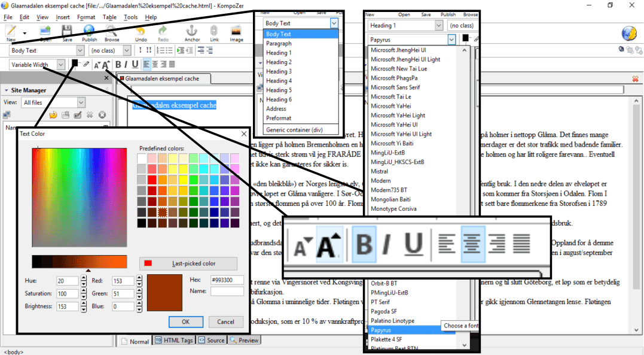
Task: Close document tab with red X icon
Action: coord(636,78)
